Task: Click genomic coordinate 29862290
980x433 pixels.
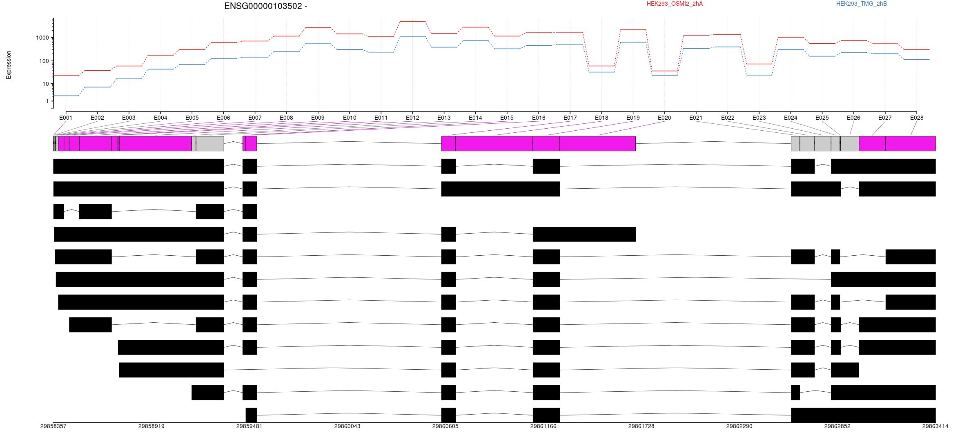Action: coord(739,426)
